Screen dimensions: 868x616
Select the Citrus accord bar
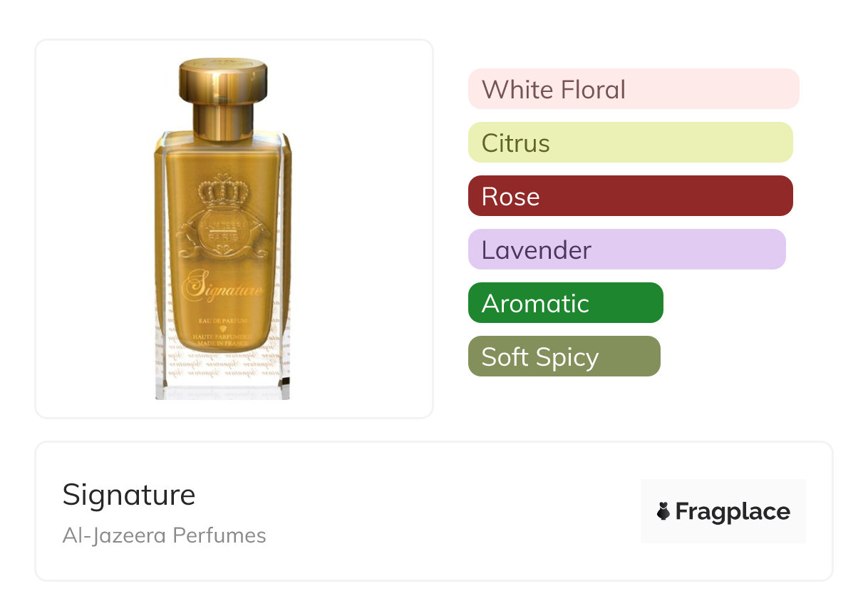(x=630, y=143)
